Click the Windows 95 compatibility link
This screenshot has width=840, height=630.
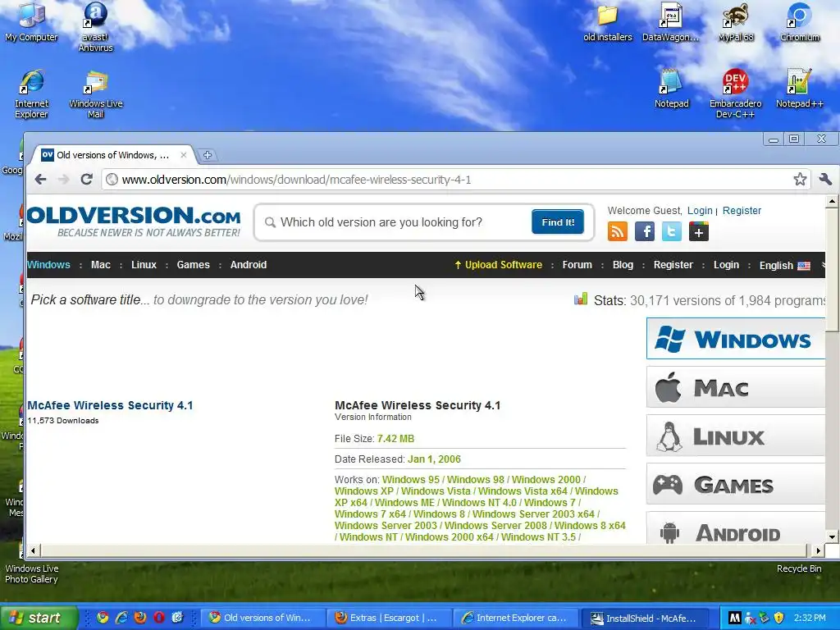click(x=411, y=479)
